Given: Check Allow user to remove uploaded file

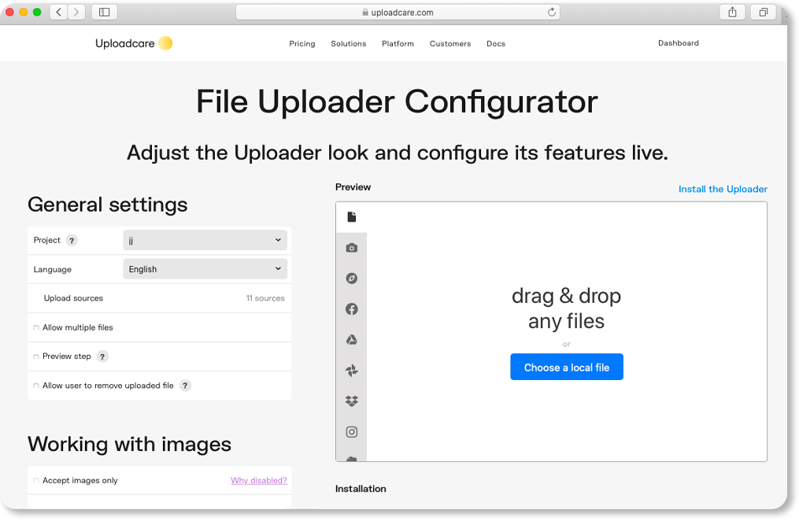Looking at the screenshot, I should 35,386.
